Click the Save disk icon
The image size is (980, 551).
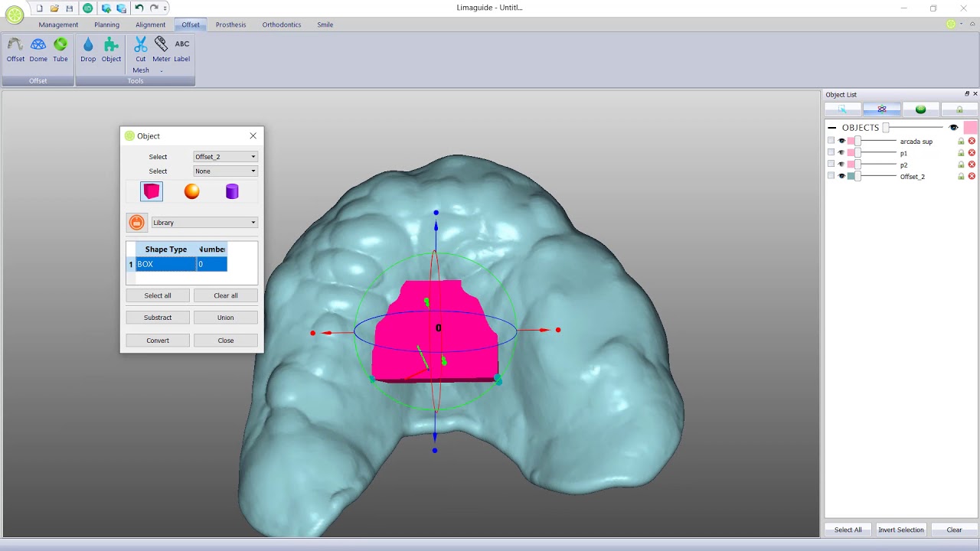70,8
